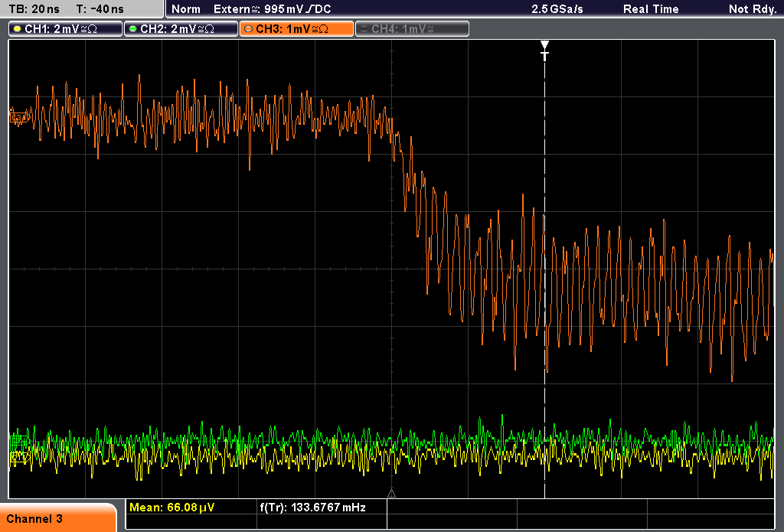Click the Norm trigger mode label

185,9
